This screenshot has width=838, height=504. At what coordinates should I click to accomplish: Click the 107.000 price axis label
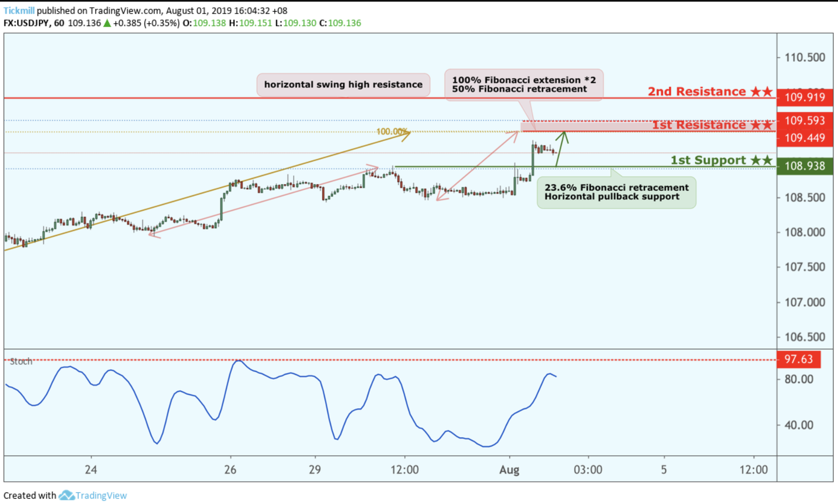805,302
